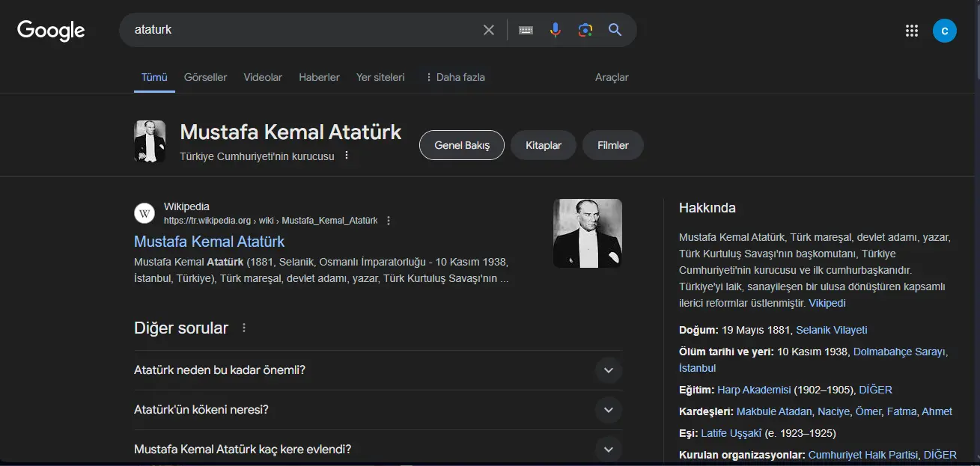Open the Naciye sibling link

coord(833,411)
